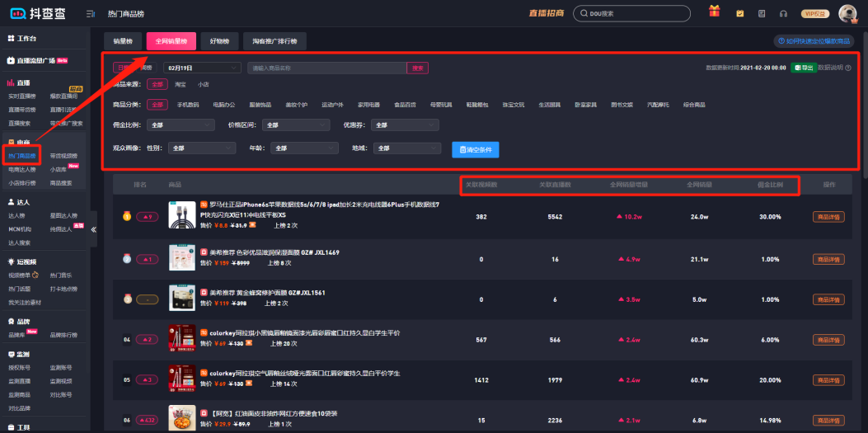Screen dimensions: 868x433
Task: Expand the 佣金比例 dropdown
Action: tap(180, 125)
